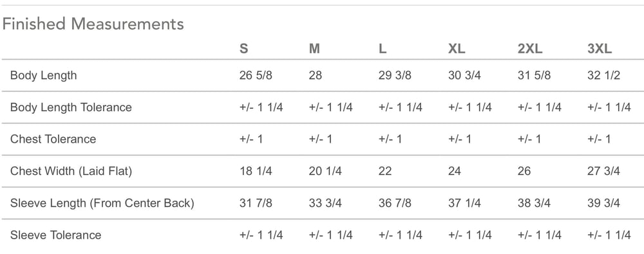
Task: Click the 37 1/4 sleeve length cell
Action: point(464,203)
